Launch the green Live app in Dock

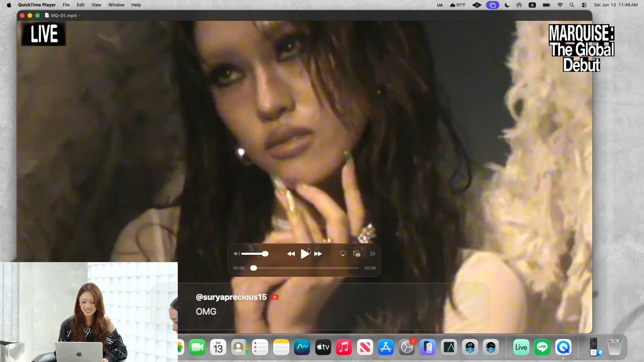pos(521,347)
